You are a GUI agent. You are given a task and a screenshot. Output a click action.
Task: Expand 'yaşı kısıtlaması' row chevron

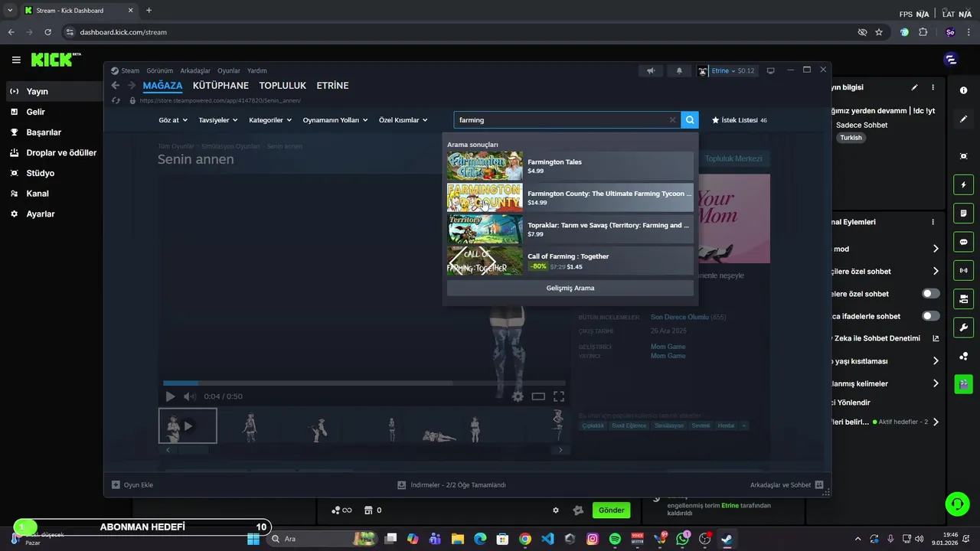(x=935, y=361)
